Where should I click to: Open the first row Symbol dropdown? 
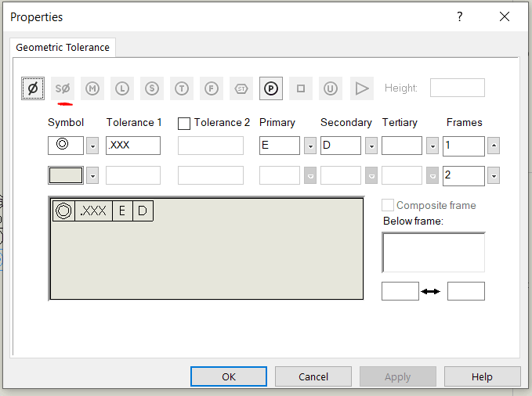(x=92, y=146)
